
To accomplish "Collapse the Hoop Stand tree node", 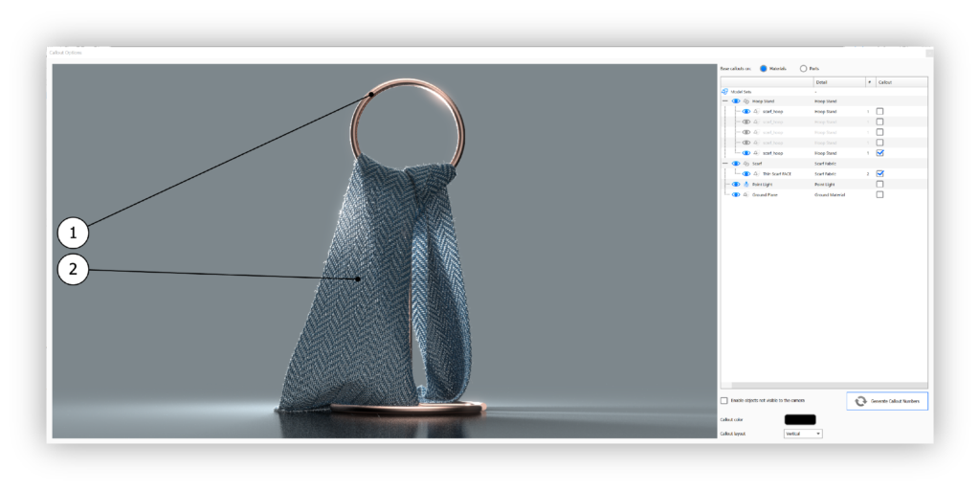I will click(x=724, y=100).
